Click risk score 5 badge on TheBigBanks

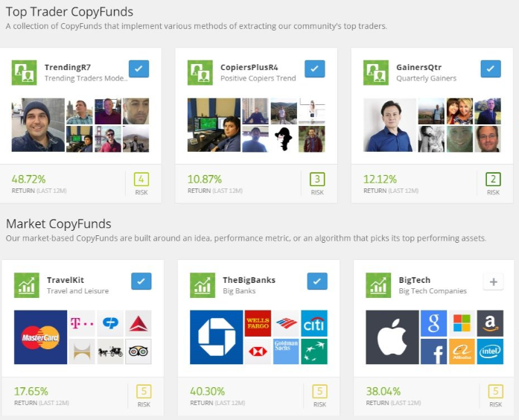[319, 392]
